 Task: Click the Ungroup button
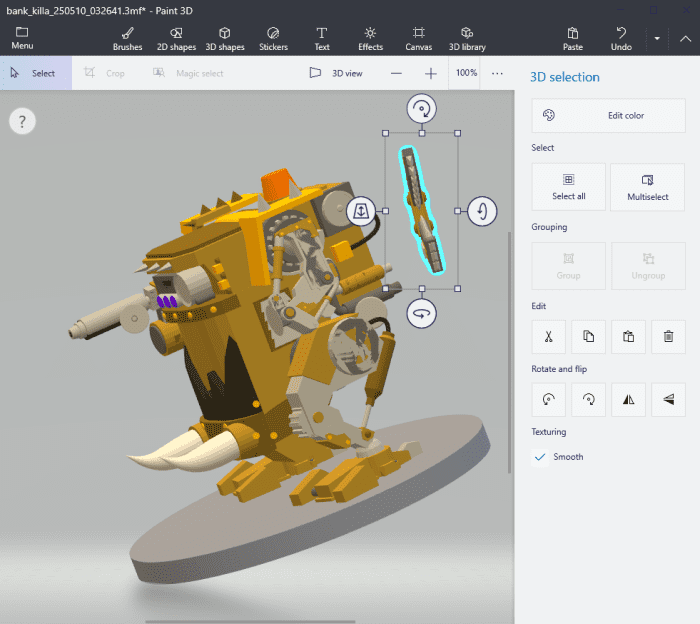[x=648, y=266]
